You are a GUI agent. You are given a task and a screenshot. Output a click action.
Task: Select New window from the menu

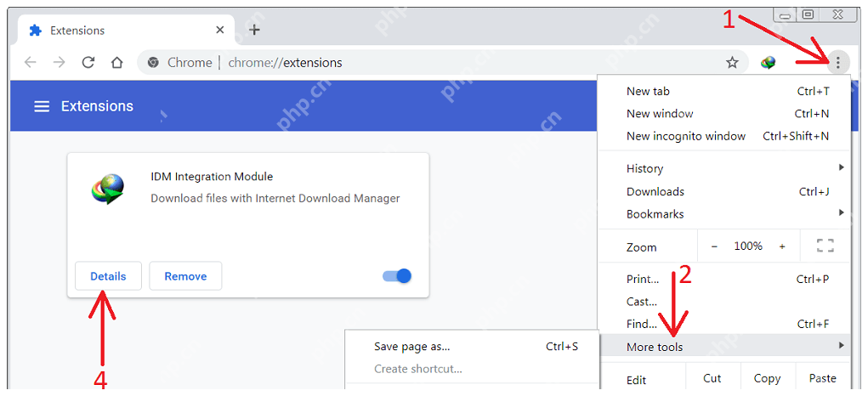[724, 113]
